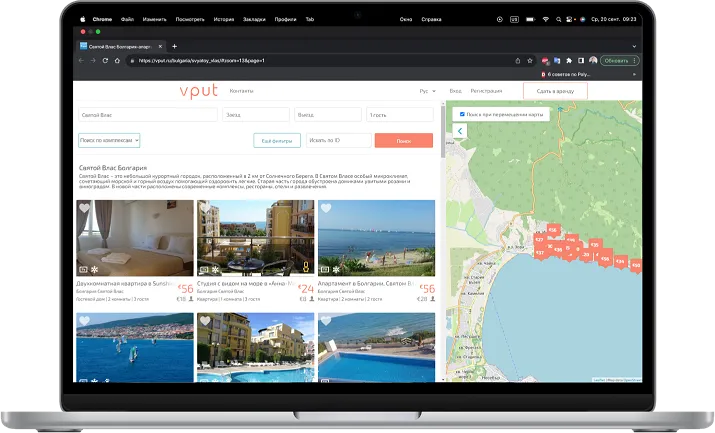This screenshot has width=715, height=433.
Task: Click heart icon on Студия listing photo
Action: [205, 208]
